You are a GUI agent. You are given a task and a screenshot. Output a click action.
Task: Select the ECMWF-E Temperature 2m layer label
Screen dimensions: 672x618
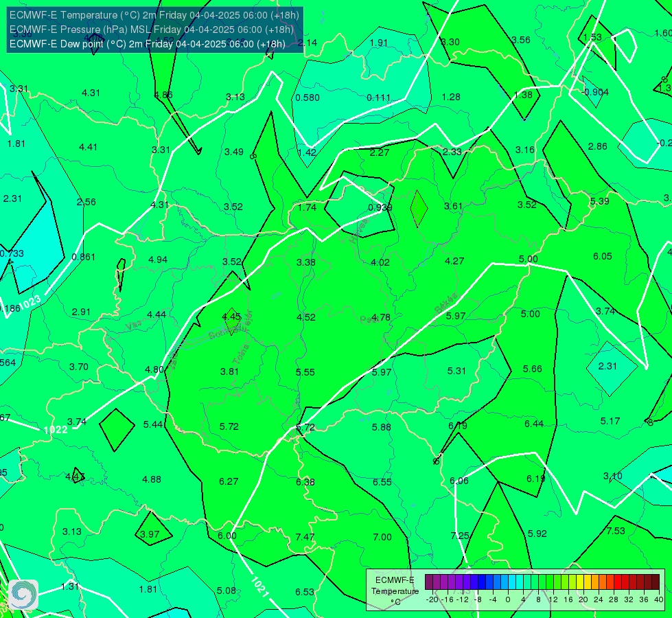(154, 15)
